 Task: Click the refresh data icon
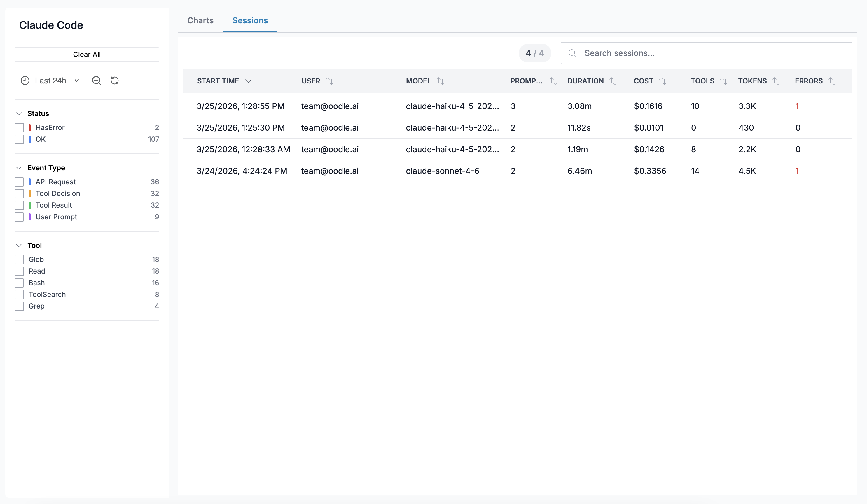coord(115,80)
